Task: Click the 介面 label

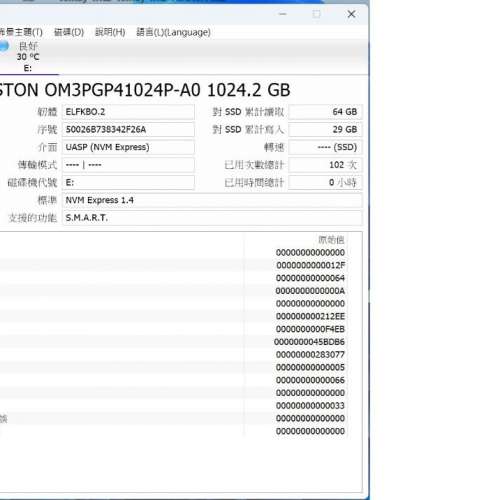Action: click(47, 147)
